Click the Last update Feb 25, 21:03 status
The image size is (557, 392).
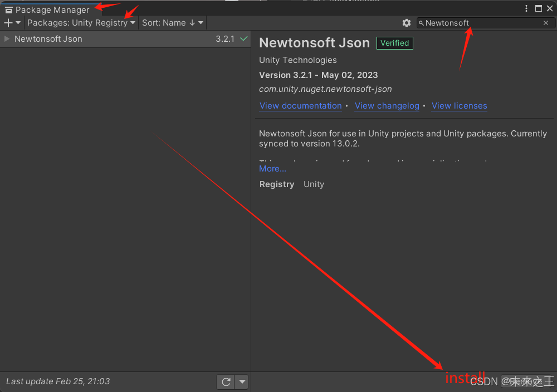[x=58, y=381]
